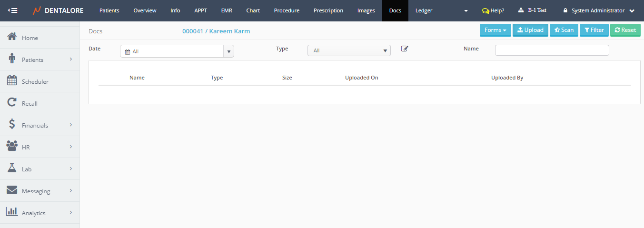
Task: Click the edit pencil icon beside Type
Action: 405,49
